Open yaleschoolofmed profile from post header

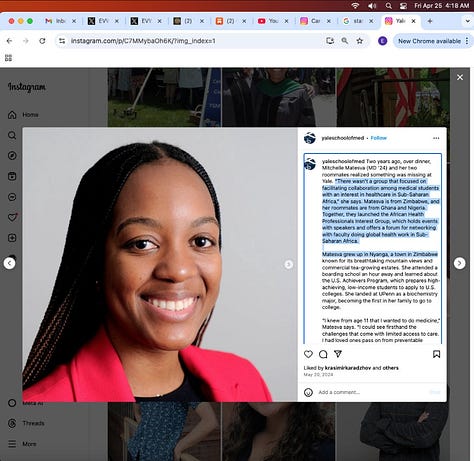pos(343,138)
